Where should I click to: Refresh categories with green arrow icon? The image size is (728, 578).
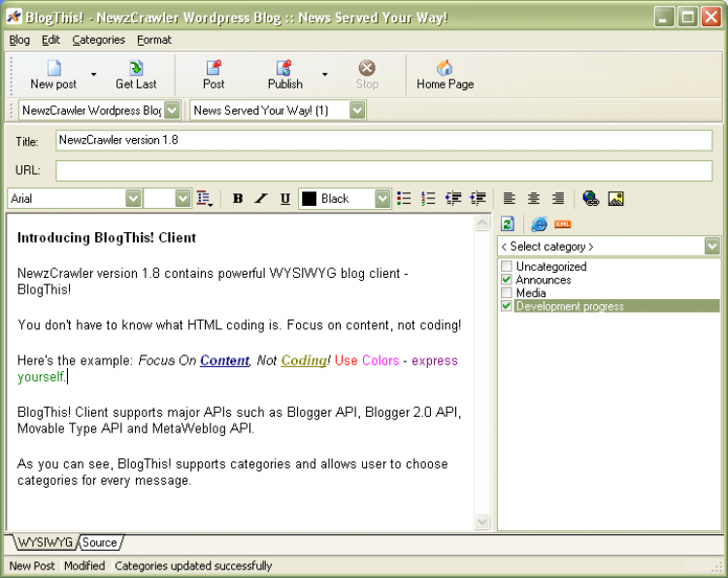pos(508,224)
